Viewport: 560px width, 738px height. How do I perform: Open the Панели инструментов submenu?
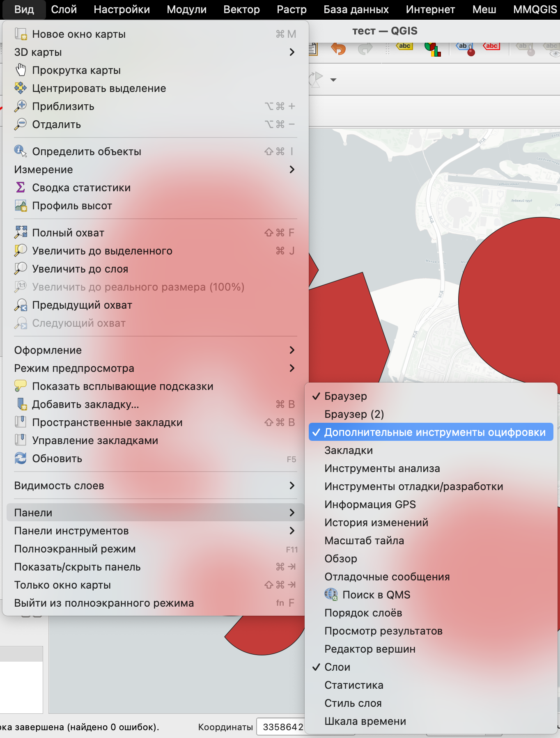(x=155, y=531)
